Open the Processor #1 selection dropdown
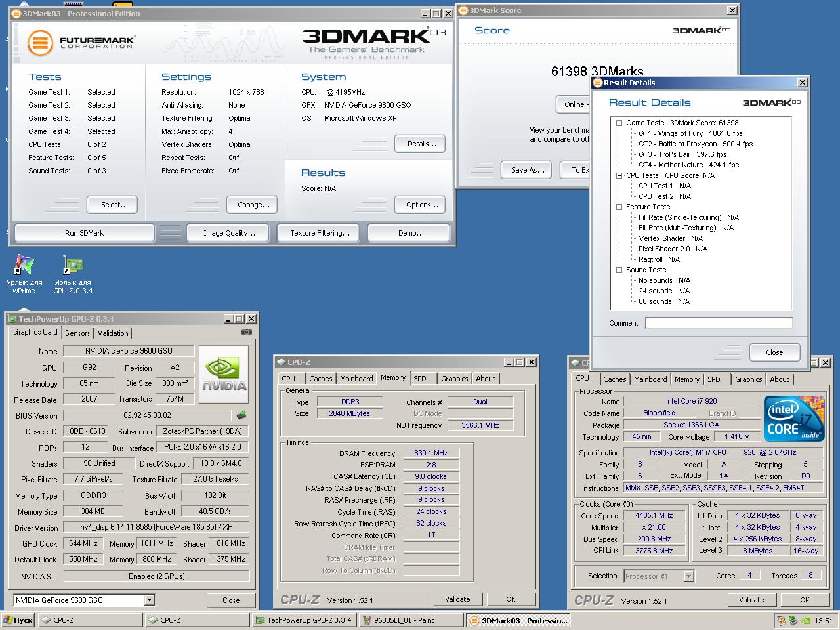The width and height of the screenshot is (840, 630). [688, 576]
